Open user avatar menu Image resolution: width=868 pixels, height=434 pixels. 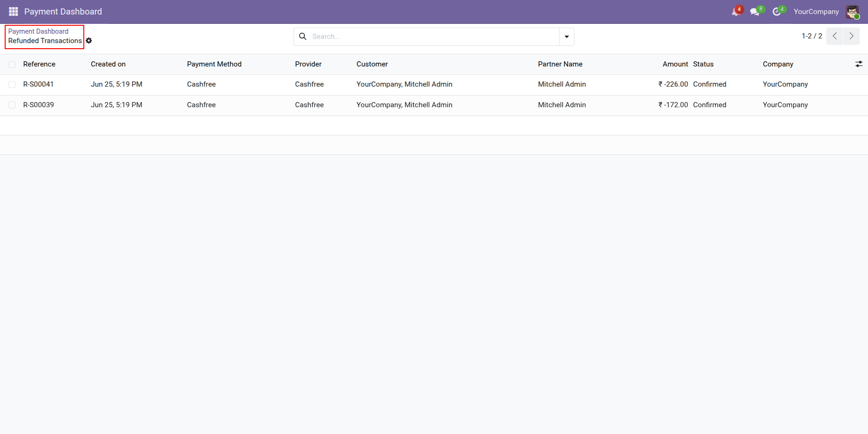853,12
